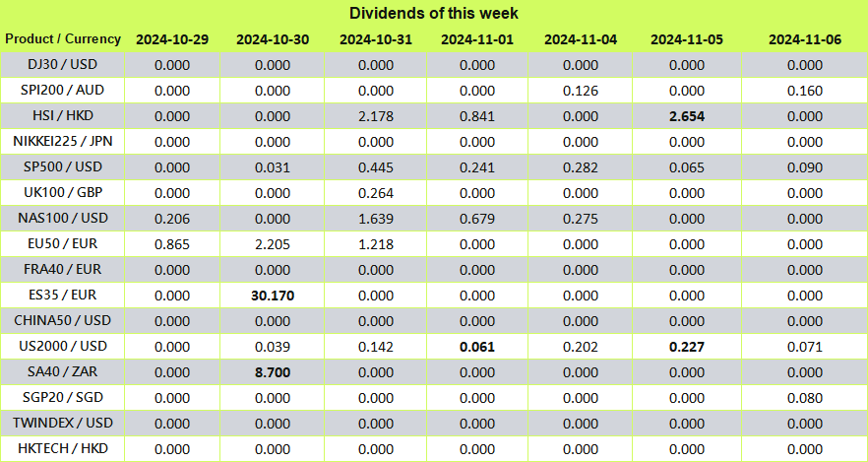
Task: Click the bold 8.700 SA40 value
Action: click(273, 372)
